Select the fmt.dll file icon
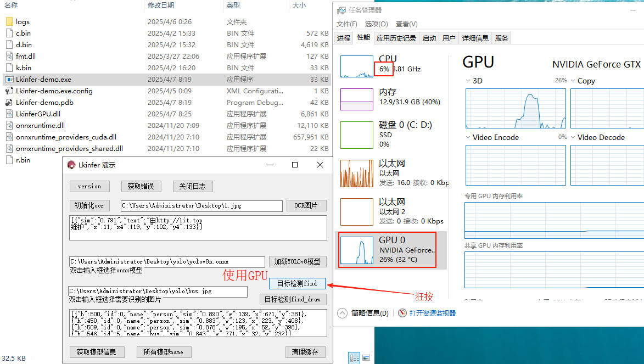Screen dimensions: 644x364 9,56
